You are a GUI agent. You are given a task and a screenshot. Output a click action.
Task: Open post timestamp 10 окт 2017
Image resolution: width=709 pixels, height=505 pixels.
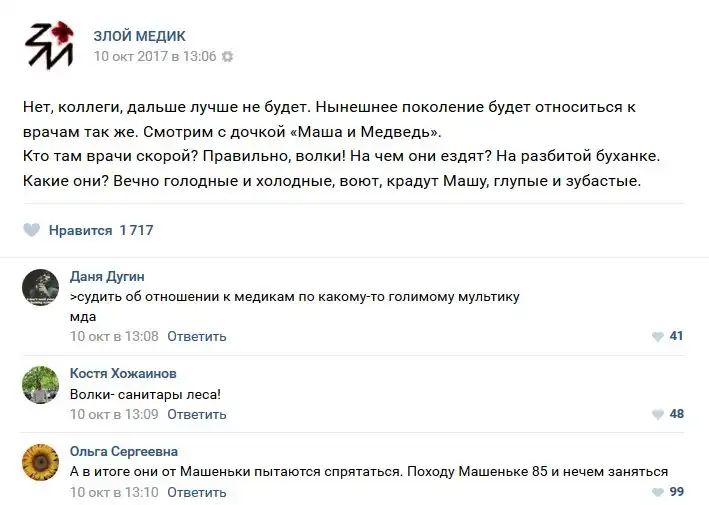tap(154, 57)
